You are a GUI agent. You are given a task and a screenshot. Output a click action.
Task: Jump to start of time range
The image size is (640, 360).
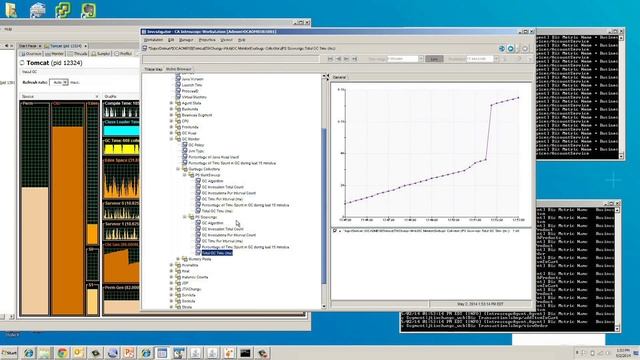pos(330,59)
